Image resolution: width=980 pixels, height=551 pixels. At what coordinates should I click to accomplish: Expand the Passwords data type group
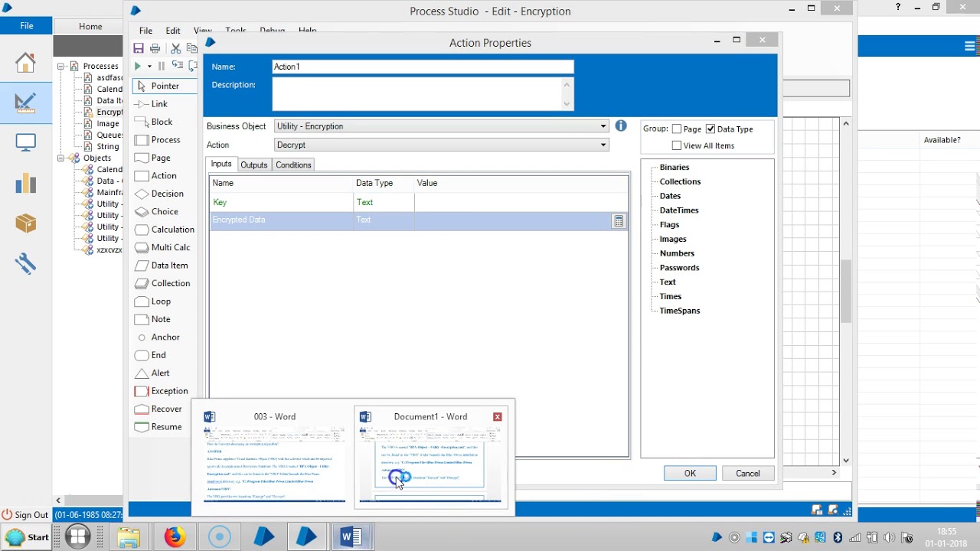pos(679,268)
